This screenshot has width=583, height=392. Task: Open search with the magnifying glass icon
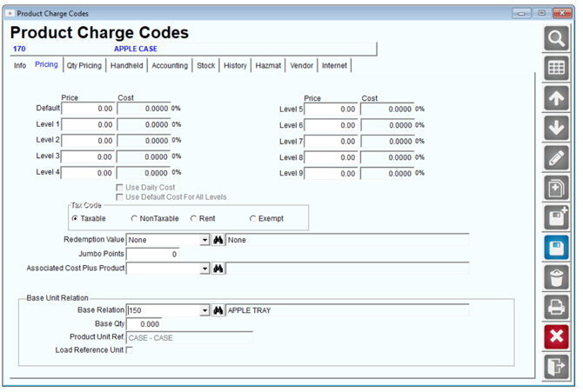[556, 38]
